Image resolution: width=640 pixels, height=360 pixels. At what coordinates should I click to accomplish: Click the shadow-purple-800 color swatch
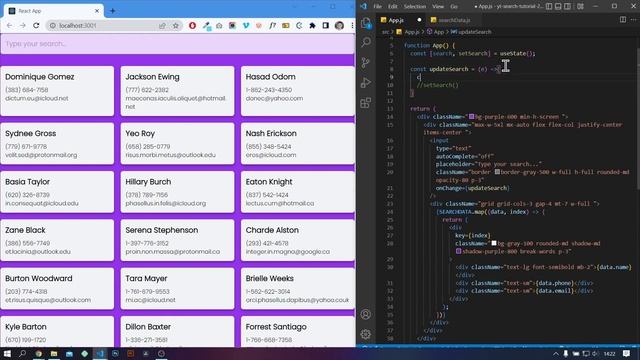click(x=458, y=251)
